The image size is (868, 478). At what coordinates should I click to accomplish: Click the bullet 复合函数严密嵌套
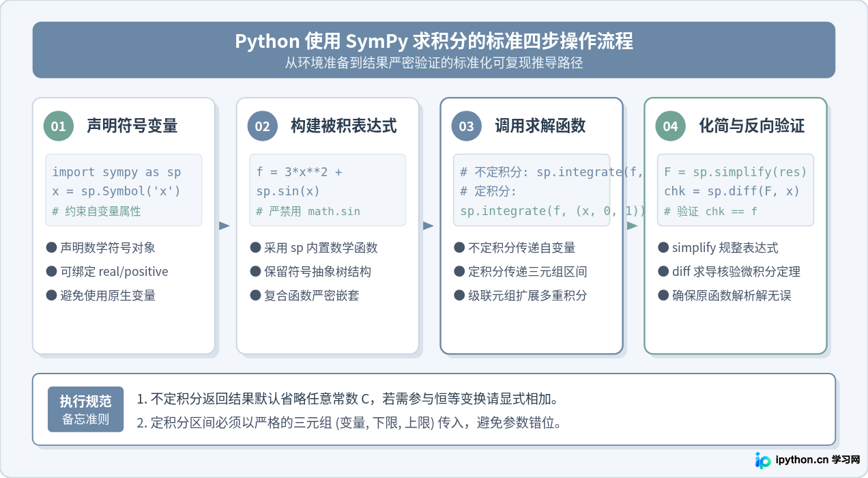point(304,296)
